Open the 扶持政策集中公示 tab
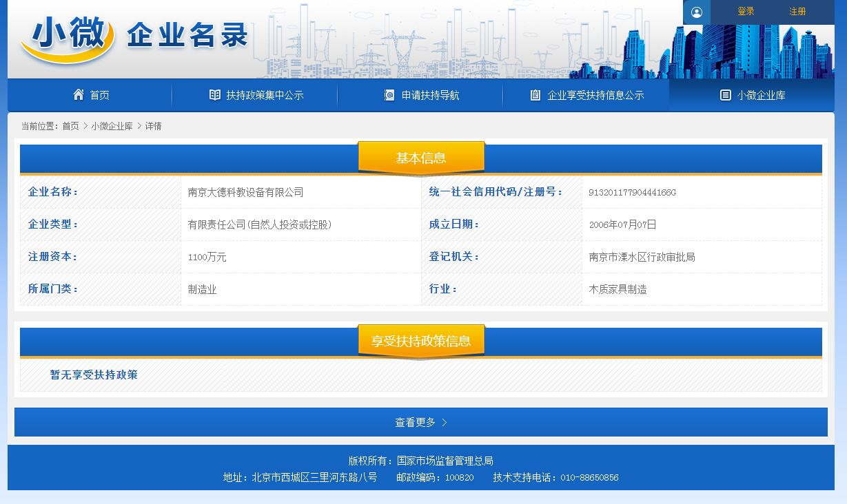Viewport: 847px width, 504px height. [x=265, y=95]
